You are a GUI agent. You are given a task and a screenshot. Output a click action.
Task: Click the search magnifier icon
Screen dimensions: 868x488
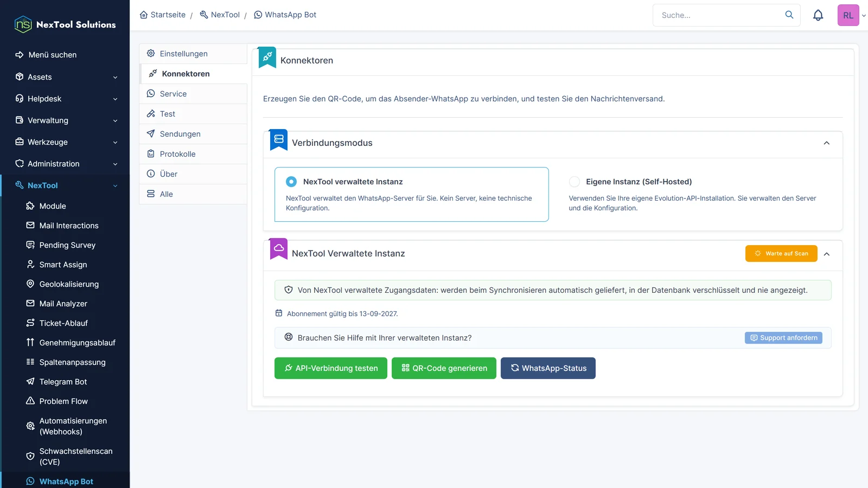click(789, 15)
